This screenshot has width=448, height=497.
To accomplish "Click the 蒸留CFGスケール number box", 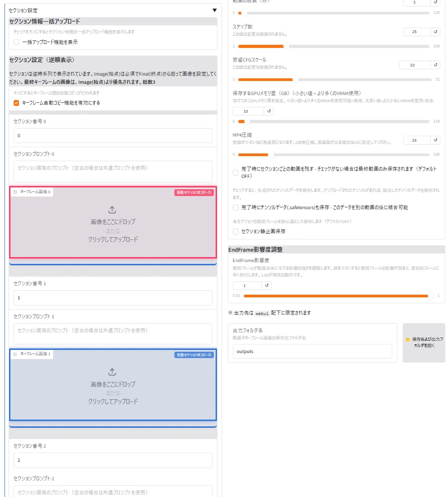I will [x=414, y=65].
